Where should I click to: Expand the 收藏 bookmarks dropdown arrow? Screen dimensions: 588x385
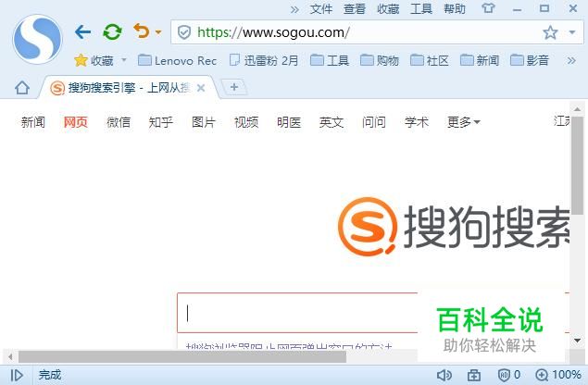pyautogui.click(x=124, y=60)
